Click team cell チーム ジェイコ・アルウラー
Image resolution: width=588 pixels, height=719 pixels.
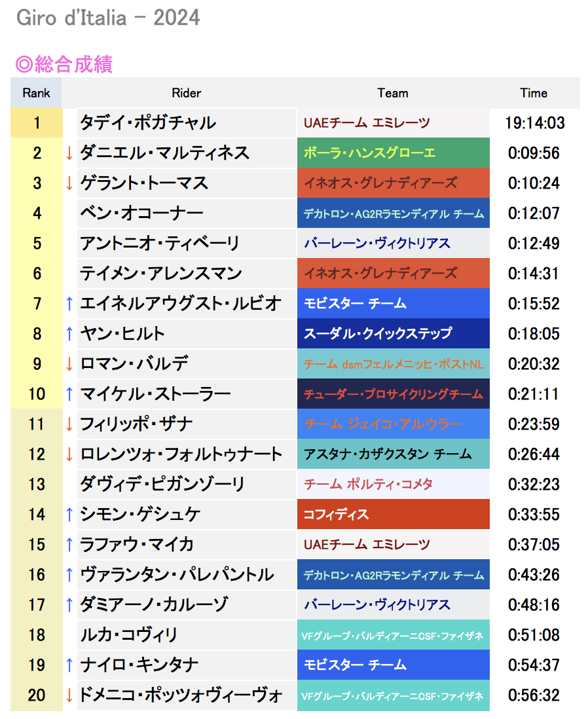(393, 424)
